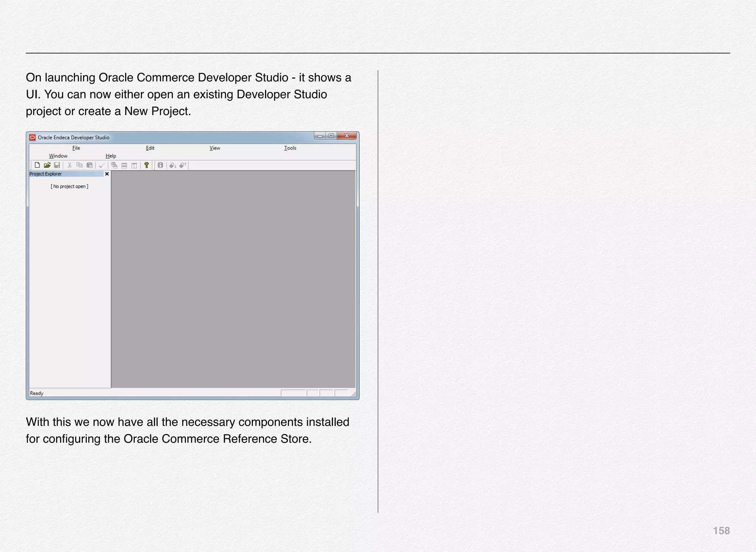Click the Tile horizontally icon
This screenshot has width=756, height=552.
tap(124, 166)
